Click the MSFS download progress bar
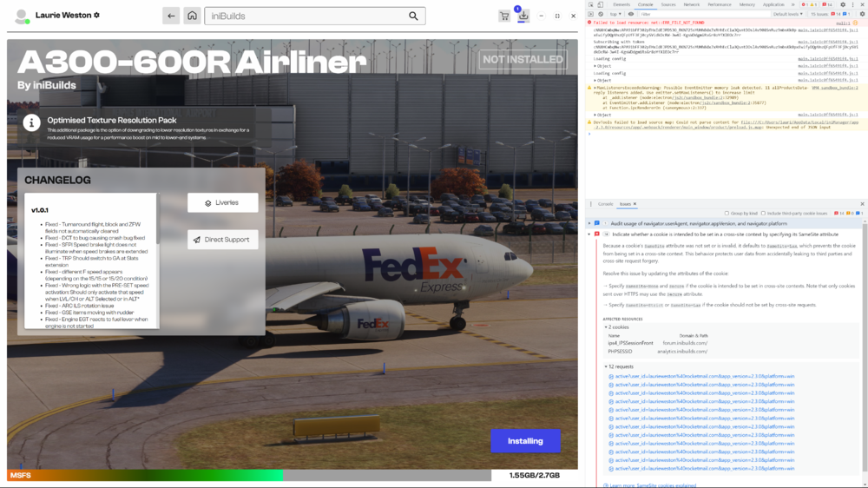This screenshot has height=488, width=868. 249,475
